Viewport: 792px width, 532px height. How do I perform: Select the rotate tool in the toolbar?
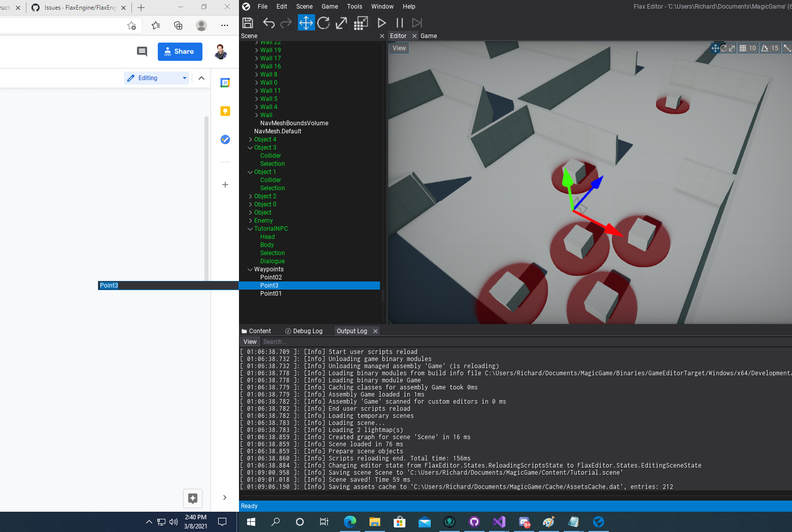(x=324, y=22)
